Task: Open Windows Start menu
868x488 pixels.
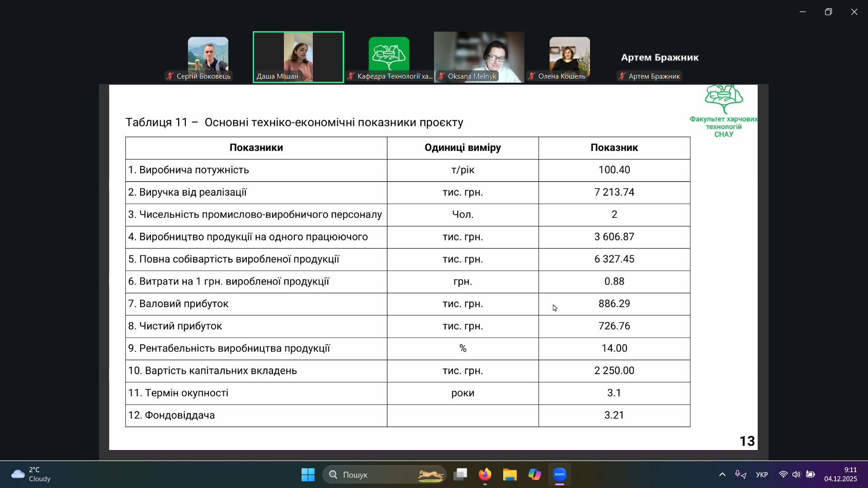Action: click(308, 474)
